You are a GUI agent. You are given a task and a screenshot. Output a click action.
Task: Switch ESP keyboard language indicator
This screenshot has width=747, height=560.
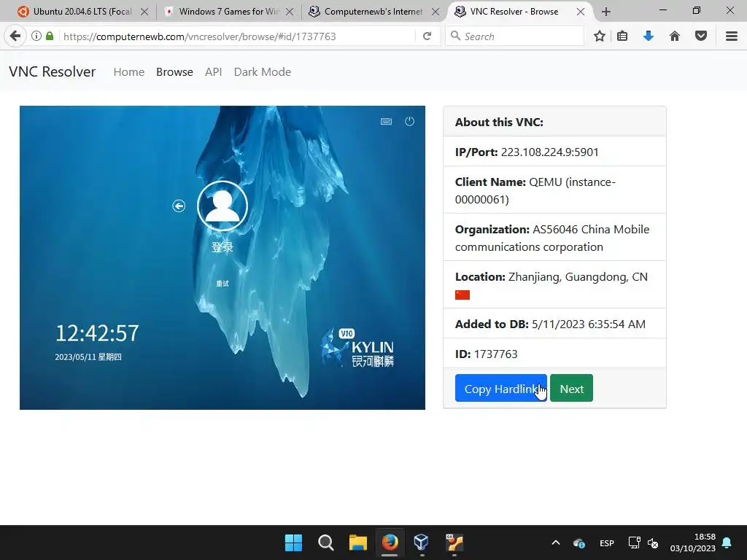tap(606, 542)
